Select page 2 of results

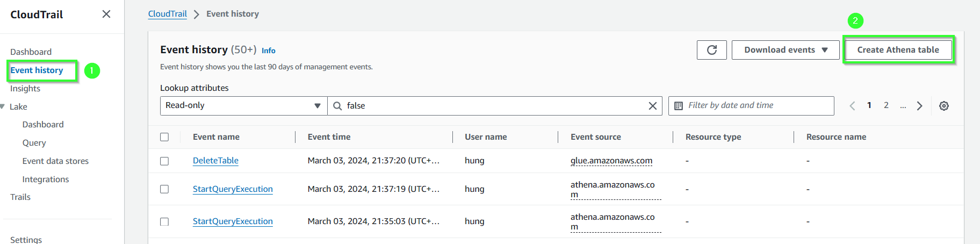tap(886, 105)
